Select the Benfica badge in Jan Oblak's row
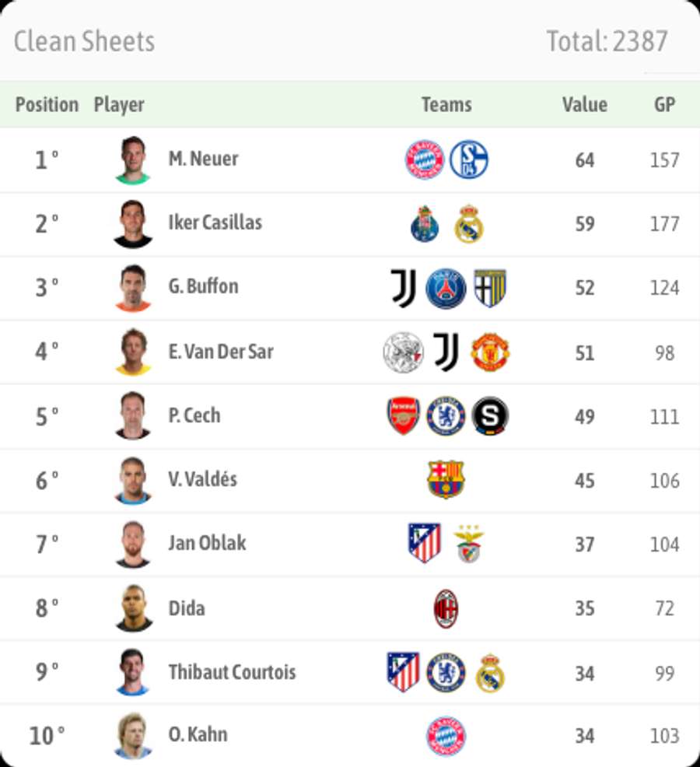This screenshot has width=700, height=767. [467, 543]
